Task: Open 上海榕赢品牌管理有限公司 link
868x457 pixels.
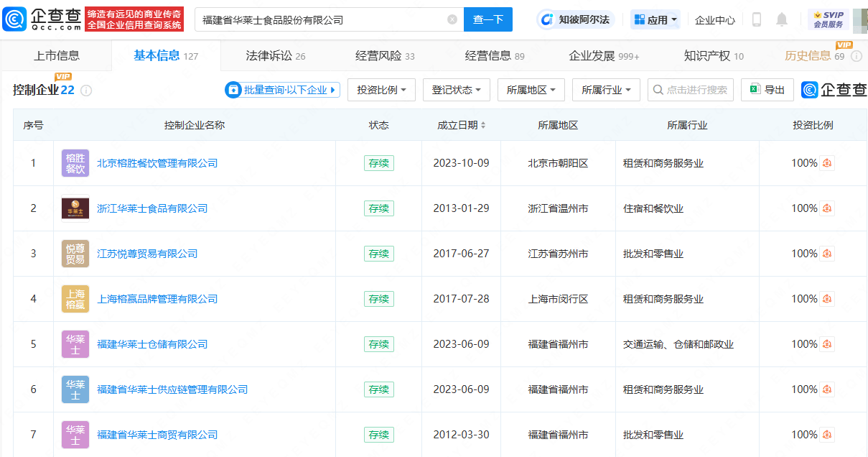Action: pyautogui.click(x=157, y=299)
